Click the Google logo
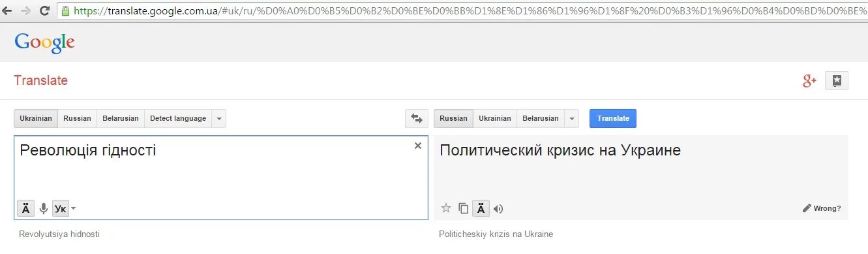Screen dimensions: 868x254 [45, 43]
